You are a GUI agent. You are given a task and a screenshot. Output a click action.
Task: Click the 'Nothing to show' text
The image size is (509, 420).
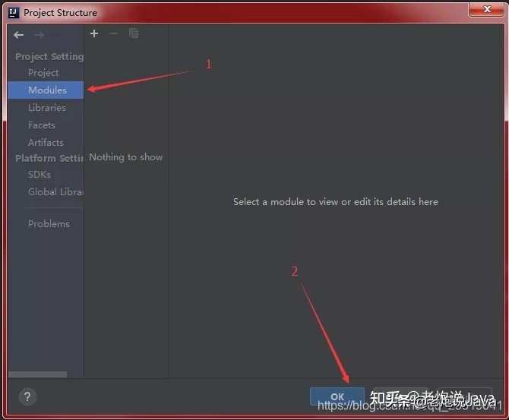(x=126, y=157)
